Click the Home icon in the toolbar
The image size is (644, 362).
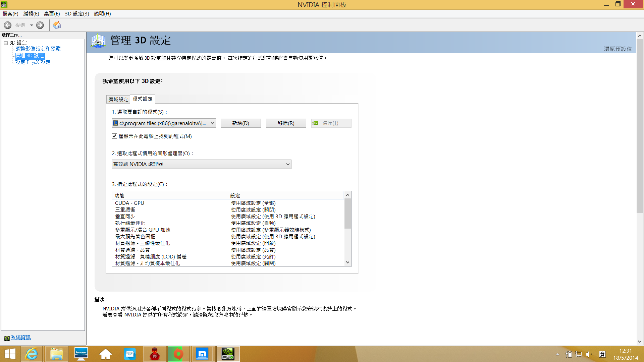[57, 25]
